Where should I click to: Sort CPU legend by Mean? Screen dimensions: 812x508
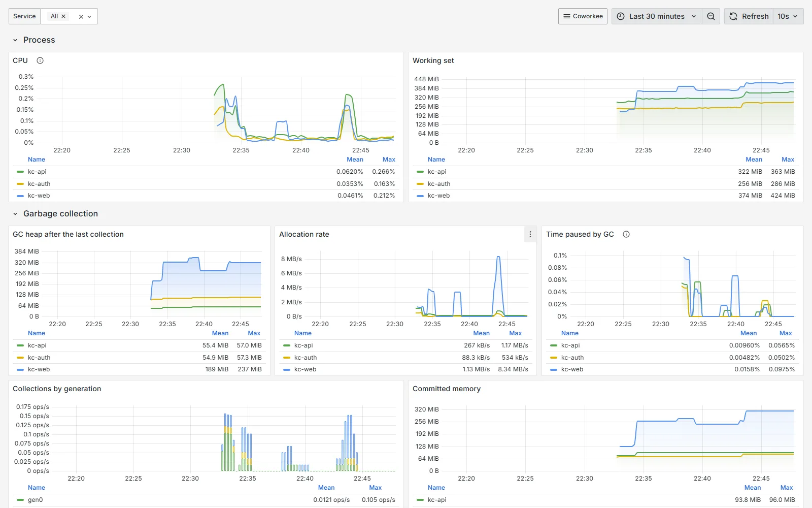tap(355, 160)
